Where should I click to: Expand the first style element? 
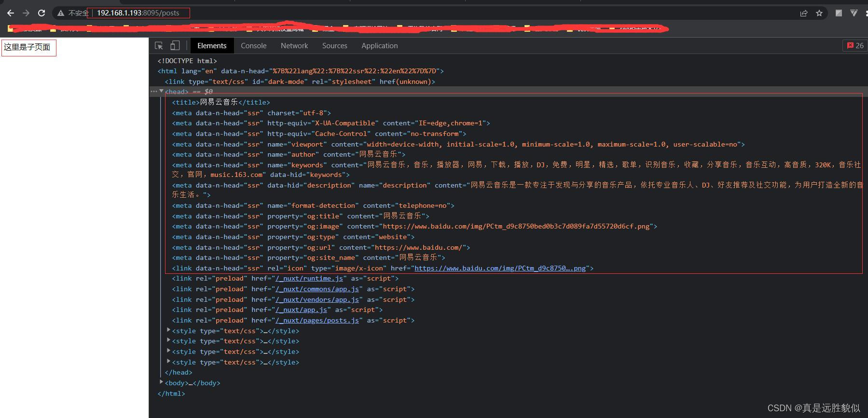click(168, 330)
